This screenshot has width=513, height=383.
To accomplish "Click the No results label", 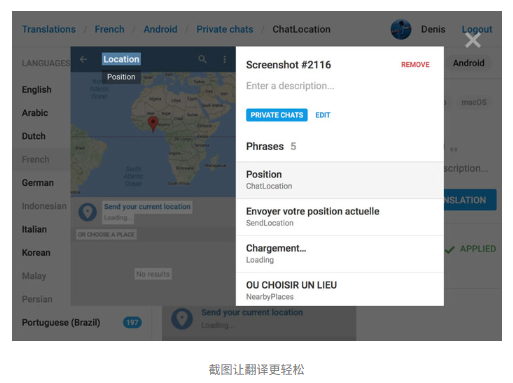I will [153, 274].
